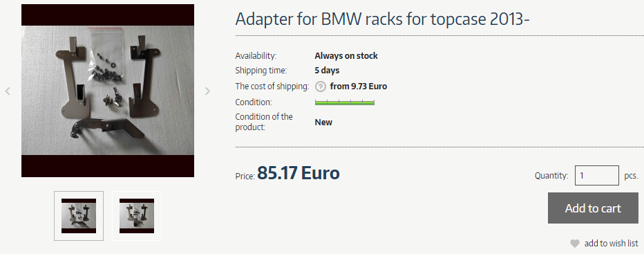644x254 pixels.
Task: Focus the Quantity input field
Action: 597,175
